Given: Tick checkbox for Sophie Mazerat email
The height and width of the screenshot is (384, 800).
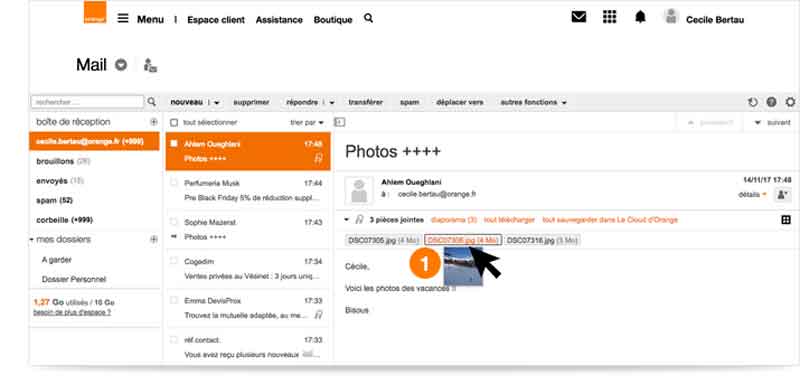Looking at the screenshot, I should click(x=174, y=222).
